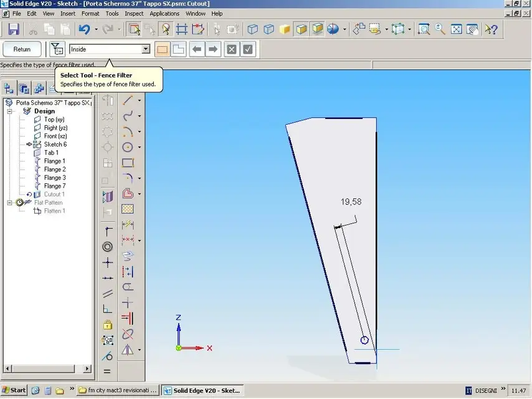Open the Insert menu
Viewport: 532px width, 399px height.
click(x=68, y=14)
